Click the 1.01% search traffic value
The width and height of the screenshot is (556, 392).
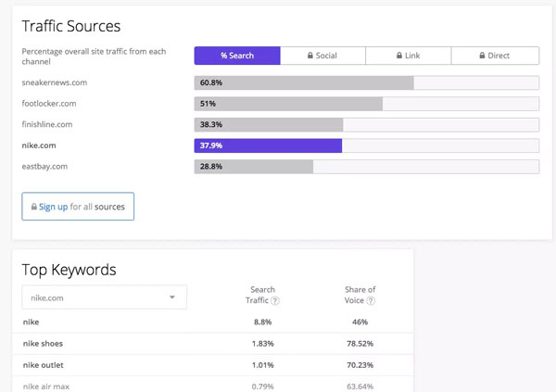(x=263, y=365)
